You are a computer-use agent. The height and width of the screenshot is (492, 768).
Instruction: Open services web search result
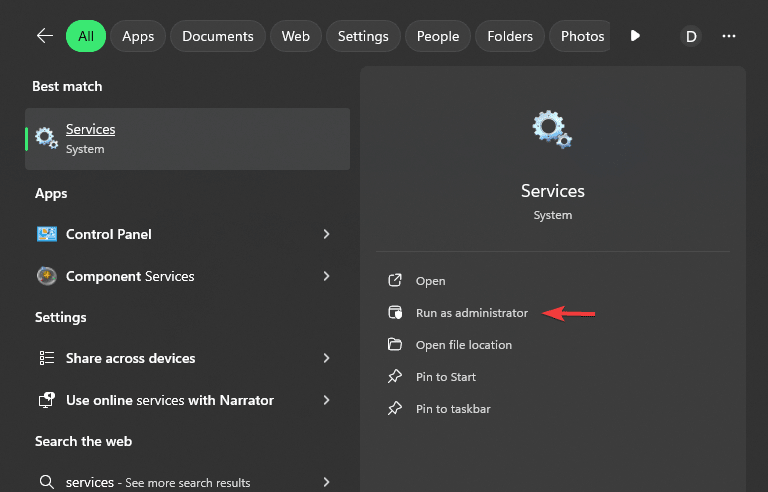(188, 482)
